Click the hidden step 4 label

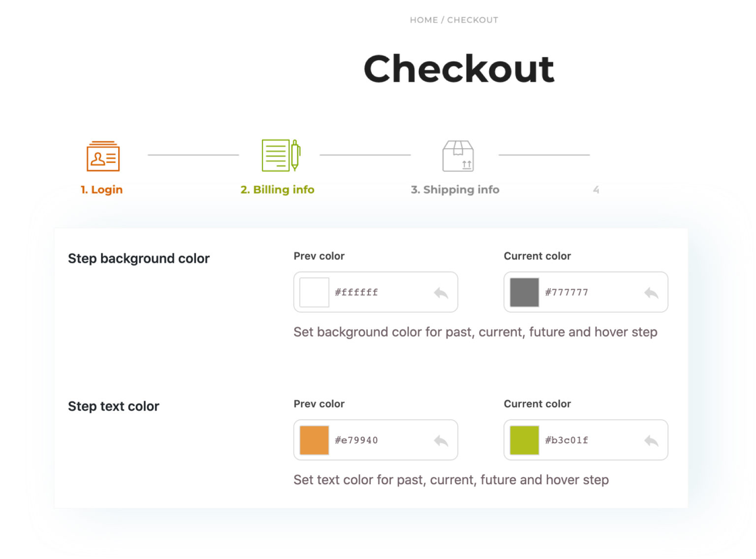point(596,189)
